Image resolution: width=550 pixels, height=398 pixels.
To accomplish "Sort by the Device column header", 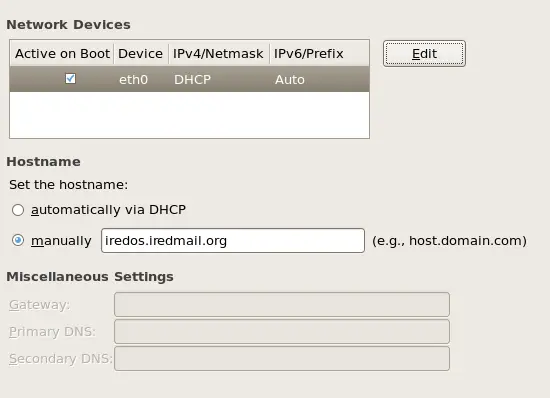I will (x=141, y=54).
